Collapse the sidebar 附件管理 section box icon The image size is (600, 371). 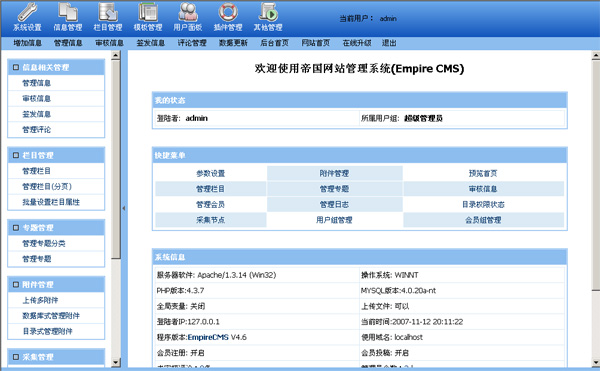[x=16, y=285]
